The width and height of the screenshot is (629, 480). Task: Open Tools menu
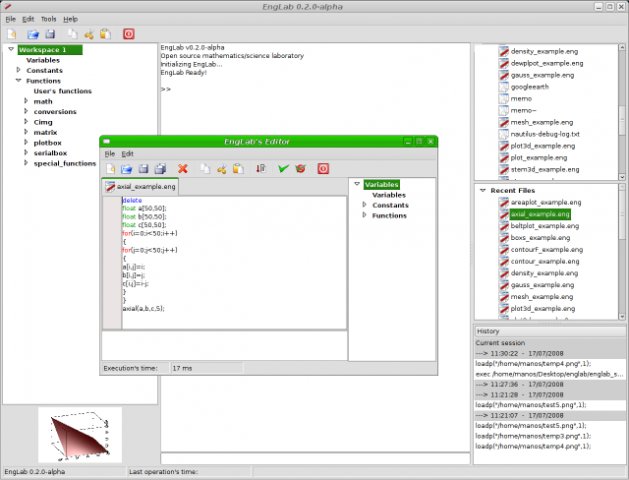click(49, 19)
